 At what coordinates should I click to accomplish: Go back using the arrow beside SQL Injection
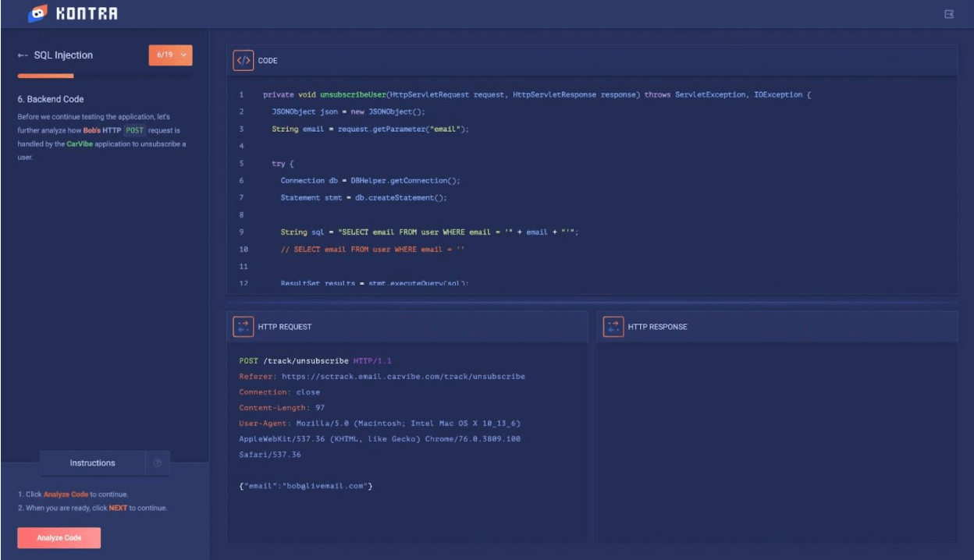pyautogui.click(x=23, y=55)
